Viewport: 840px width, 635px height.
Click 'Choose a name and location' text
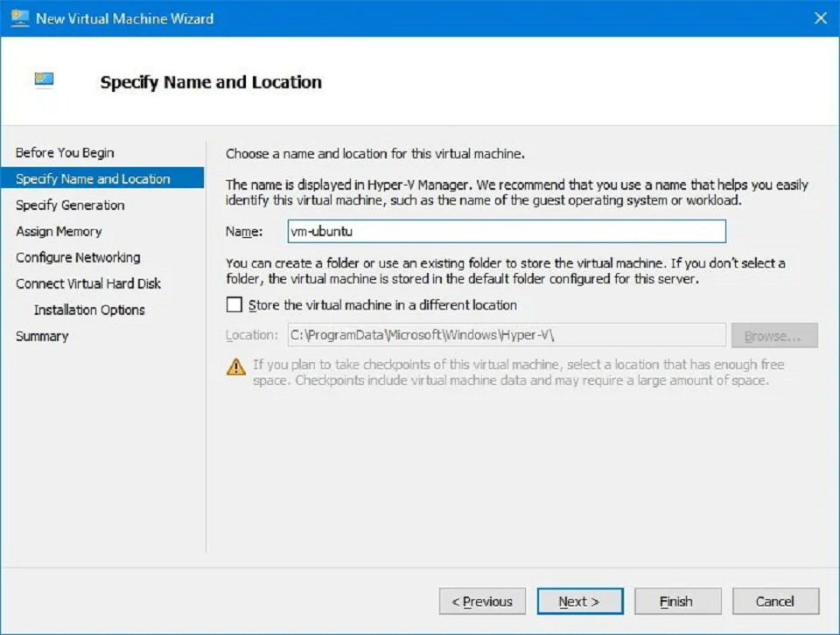(375, 154)
